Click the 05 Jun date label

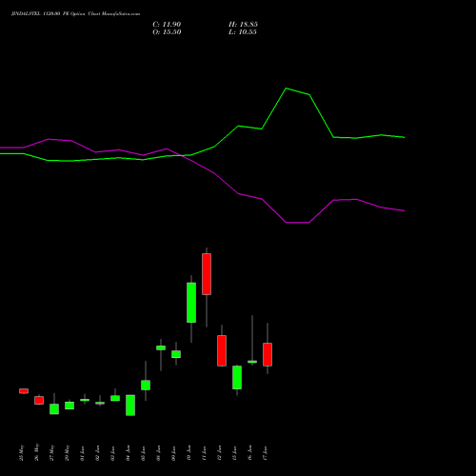[x=144, y=453]
